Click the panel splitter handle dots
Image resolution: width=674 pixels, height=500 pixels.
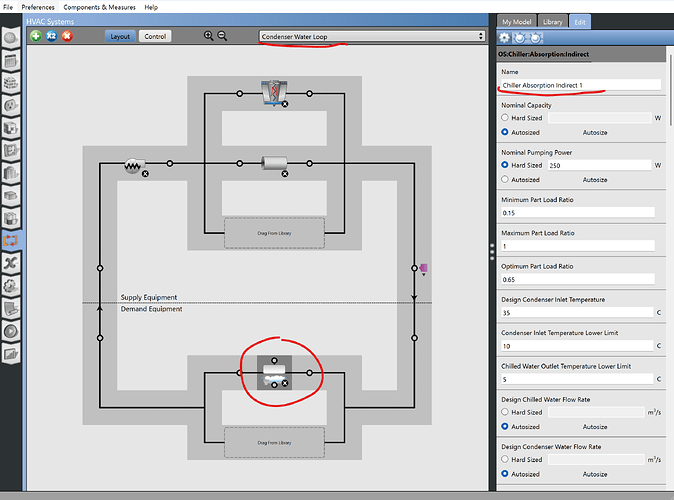tap(492, 252)
